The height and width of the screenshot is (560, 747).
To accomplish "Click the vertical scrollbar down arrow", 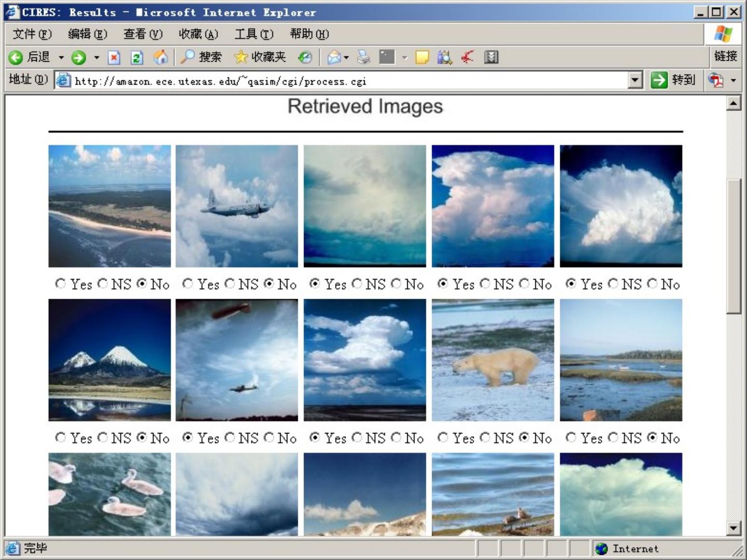I will point(733,528).
